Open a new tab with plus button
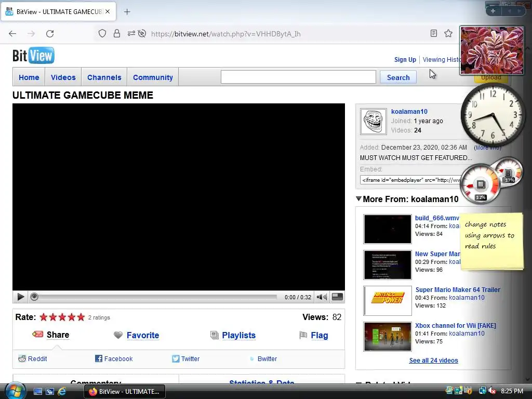The width and height of the screenshot is (532, 399). point(127,12)
